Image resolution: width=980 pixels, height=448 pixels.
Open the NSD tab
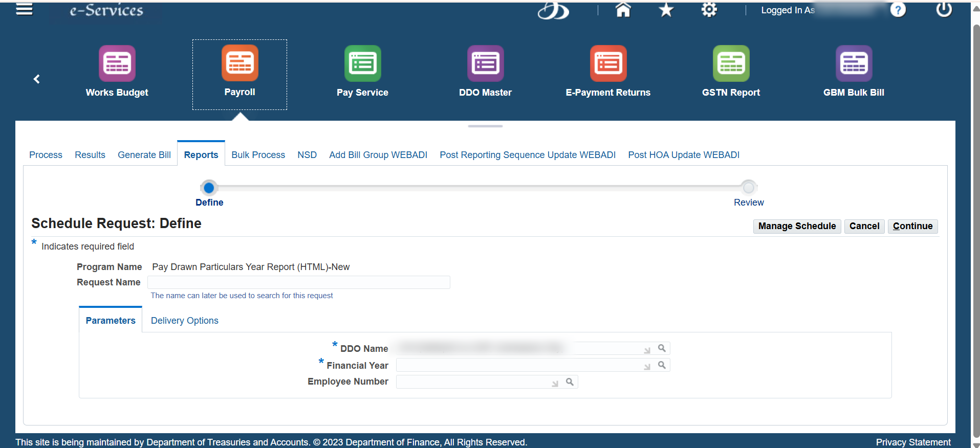click(307, 155)
